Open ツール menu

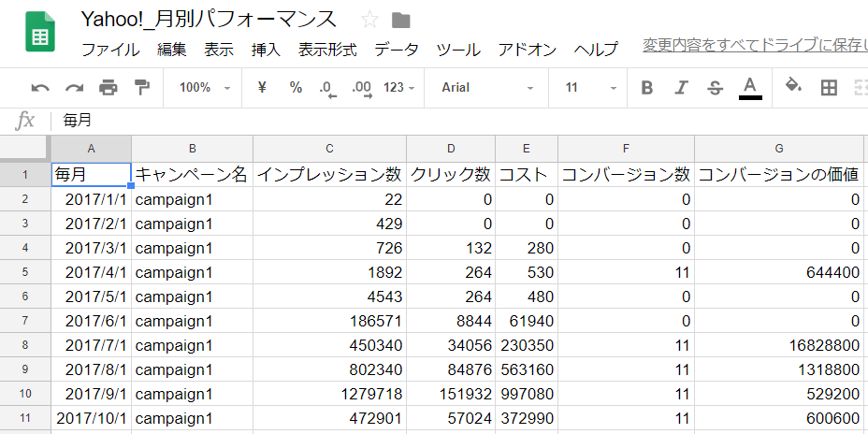coord(458,50)
